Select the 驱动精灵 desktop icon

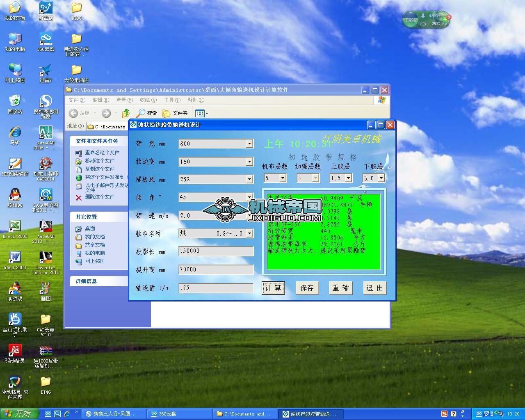[15, 354]
